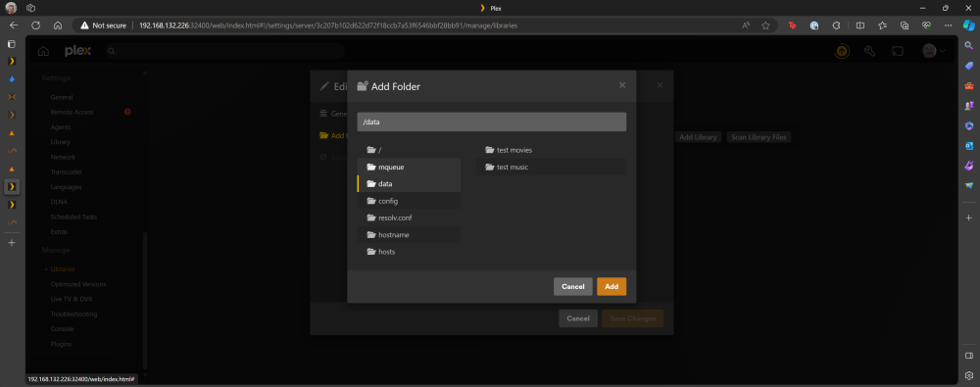Open Live TV & DVR settings

[72, 299]
